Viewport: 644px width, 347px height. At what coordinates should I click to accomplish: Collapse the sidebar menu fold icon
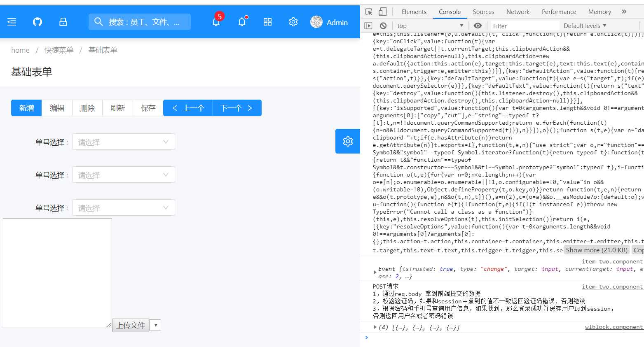pos(12,22)
